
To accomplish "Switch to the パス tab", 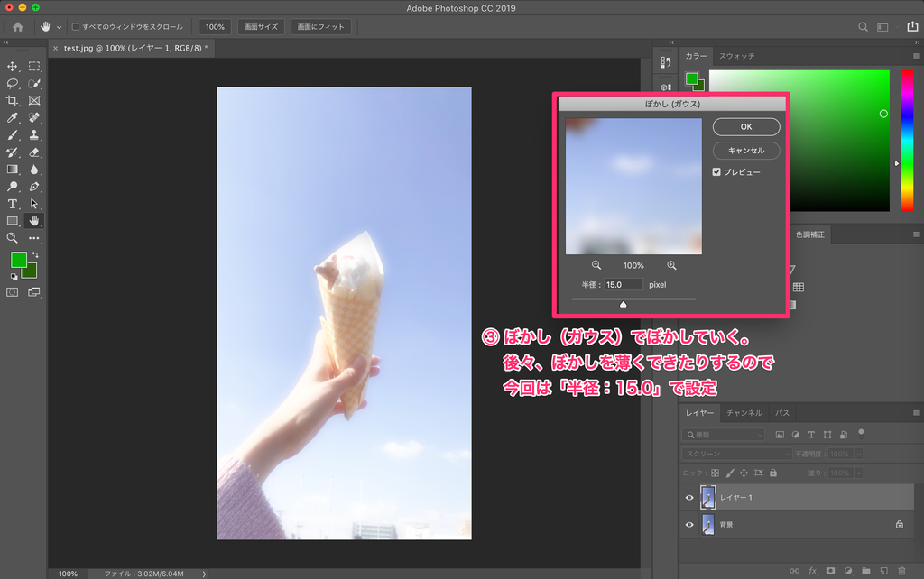I will tap(782, 413).
